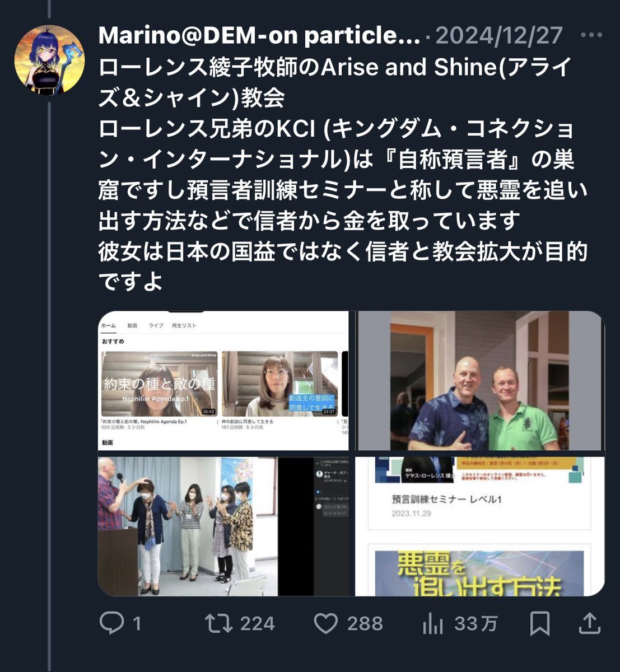Share the post with upload arrow icon

point(589,623)
